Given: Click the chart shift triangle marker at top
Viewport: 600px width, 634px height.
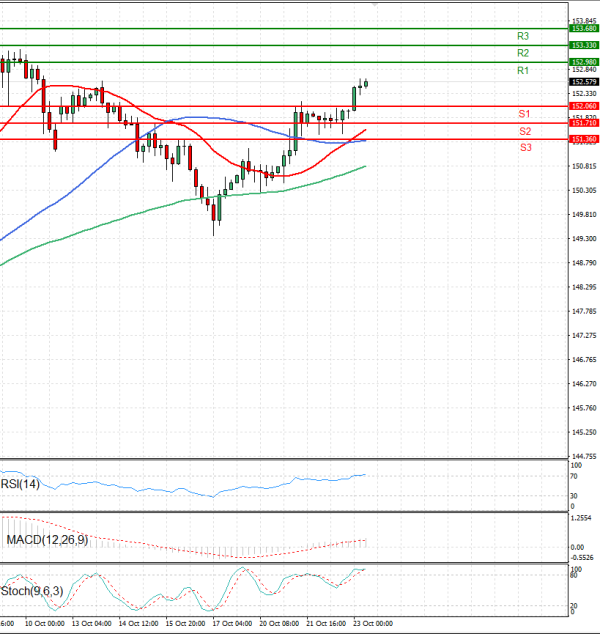Looking at the screenshot, I should click(x=374, y=5).
